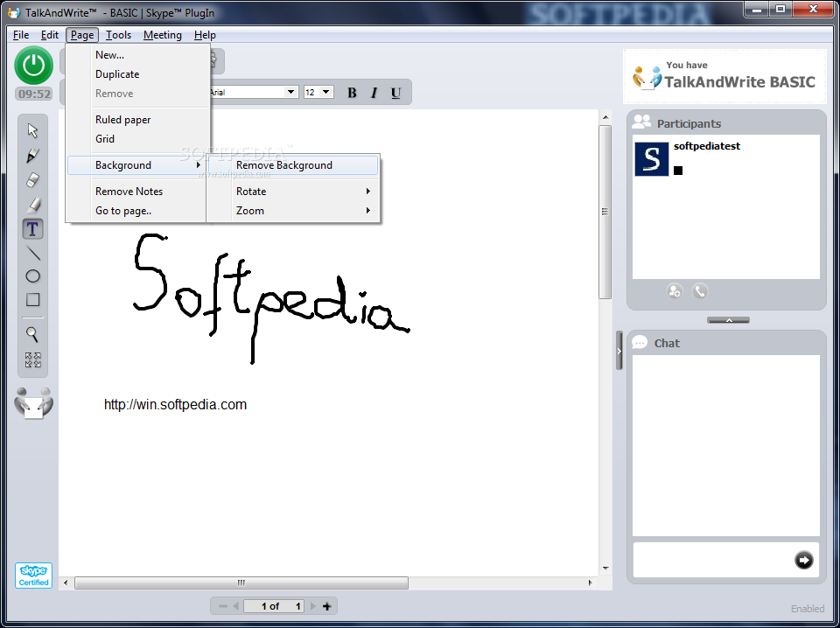Viewport: 840px width, 628px height.
Task: Click vertical scrollbar up arrow
Action: click(605, 117)
